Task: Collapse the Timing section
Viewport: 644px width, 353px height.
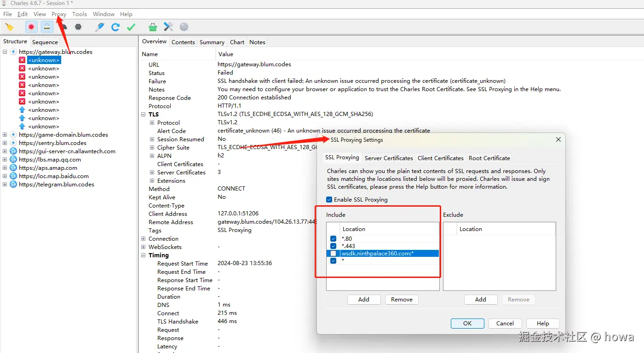Action: [144, 255]
